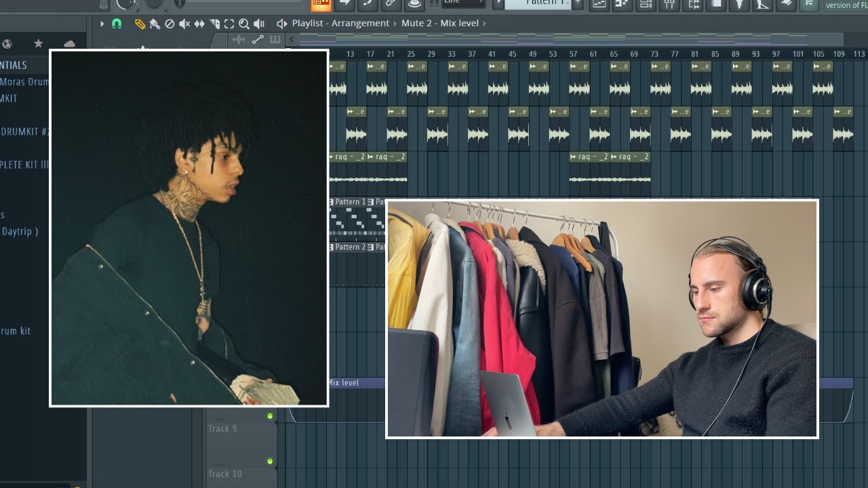The width and height of the screenshot is (868, 488).
Task: Show pattern clips picker tab
Action: (275, 40)
